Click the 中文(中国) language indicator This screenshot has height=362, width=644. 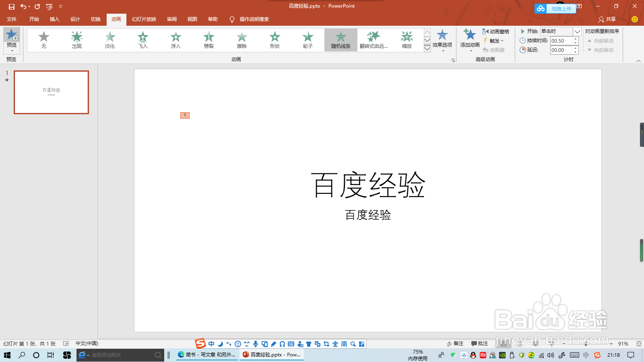click(x=87, y=343)
